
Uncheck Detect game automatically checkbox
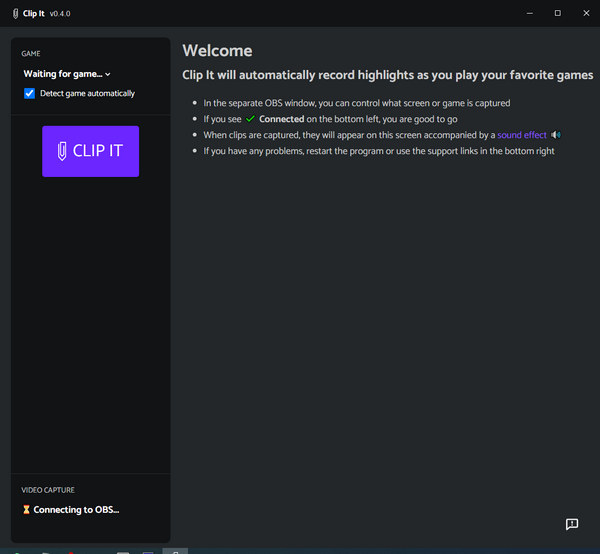click(29, 93)
